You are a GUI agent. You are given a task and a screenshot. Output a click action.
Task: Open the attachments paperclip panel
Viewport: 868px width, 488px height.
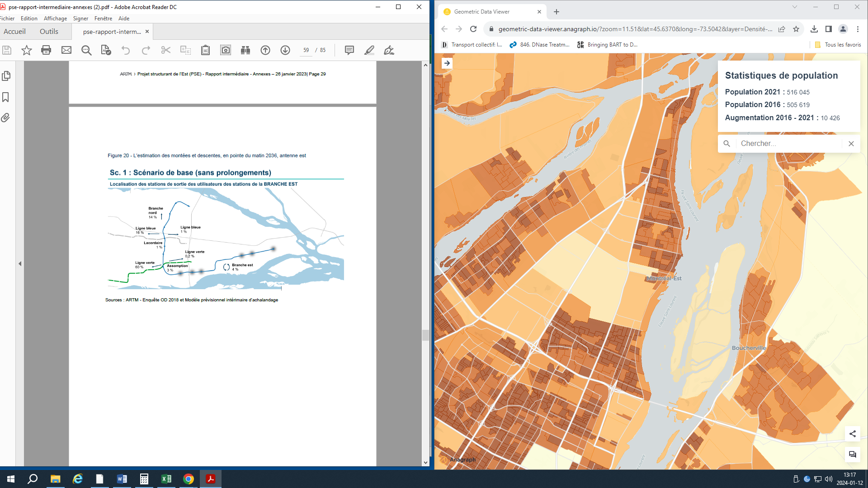5,118
